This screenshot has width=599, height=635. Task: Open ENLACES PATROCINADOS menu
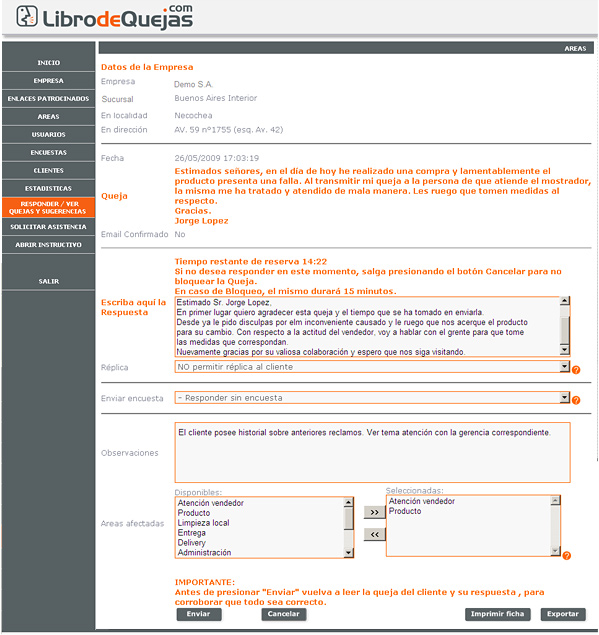pyautogui.click(x=49, y=98)
